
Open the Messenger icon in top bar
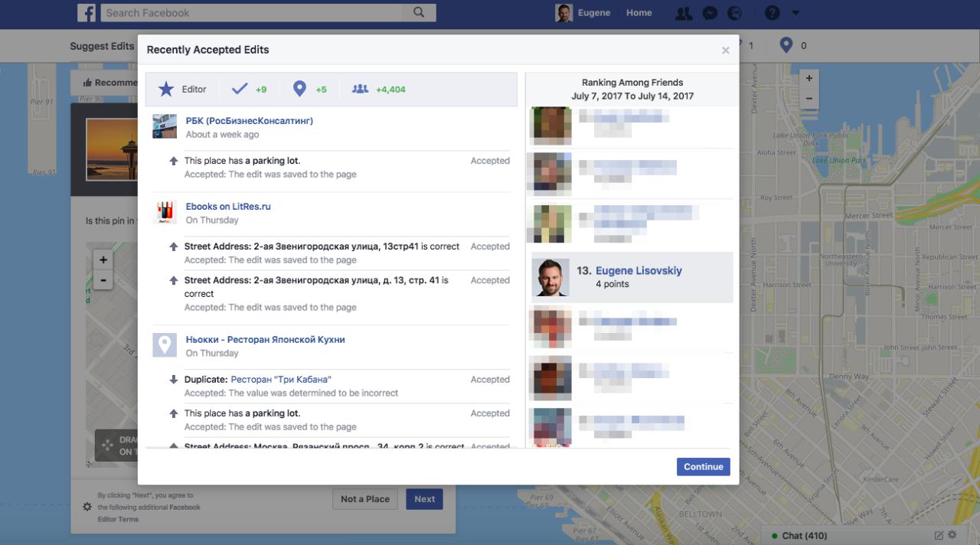point(710,13)
